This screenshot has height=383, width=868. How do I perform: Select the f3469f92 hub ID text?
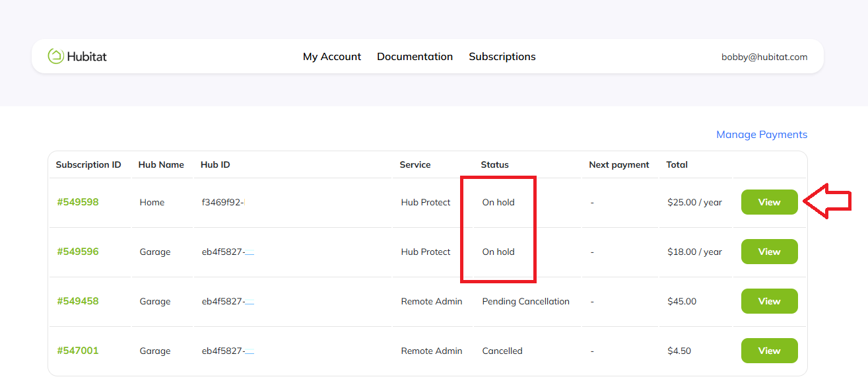pos(222,202)
